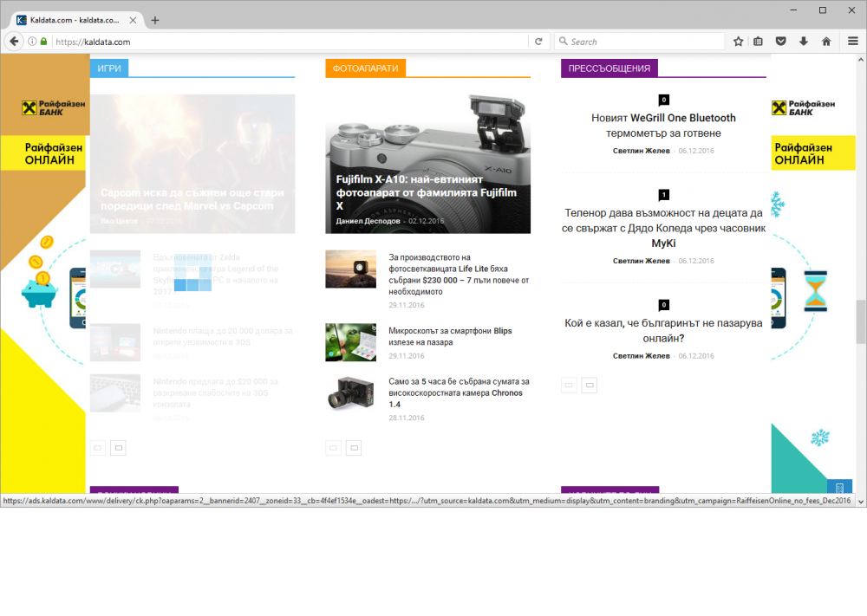Click the green padlock security icon
Image resolution: width=867 pixels, height=616 pixels.
(x=43, y=42)
